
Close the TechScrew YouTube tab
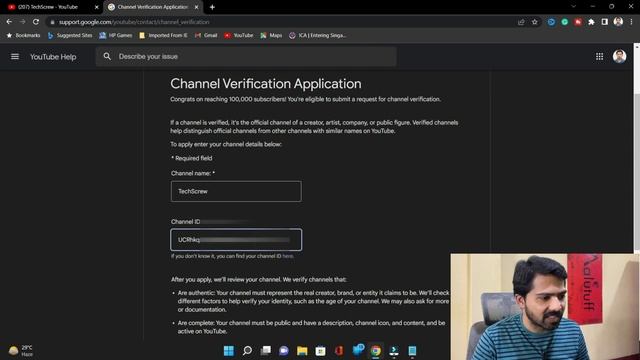coord(97,7)
